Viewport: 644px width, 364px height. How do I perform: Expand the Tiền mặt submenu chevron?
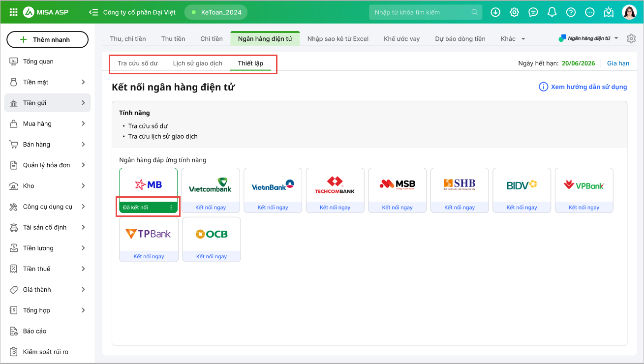point(83,82)
